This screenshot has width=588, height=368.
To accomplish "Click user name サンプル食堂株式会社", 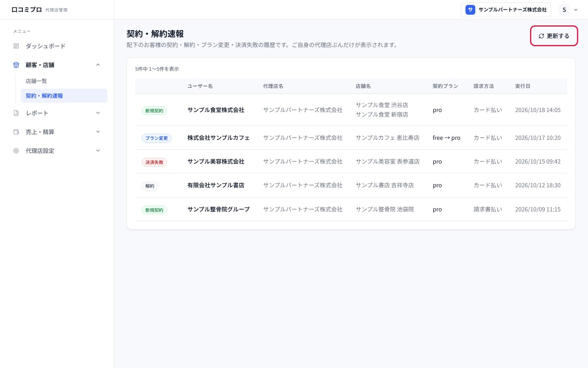I will [216, 110].
